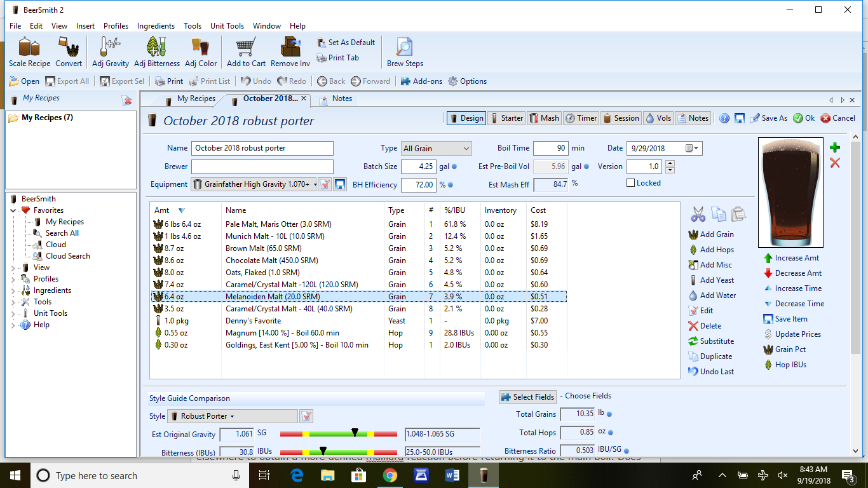Open the Unit Tools menu
Image resolution: width=868 pixels, height=488 pixels.
click(227, 26)
